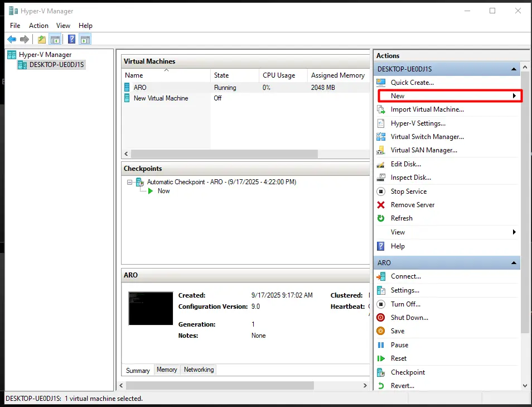Image resolution: width=532 pixels, height=407 pixels.
Task: Click the green Refresh icon
Action: [381, 218]
